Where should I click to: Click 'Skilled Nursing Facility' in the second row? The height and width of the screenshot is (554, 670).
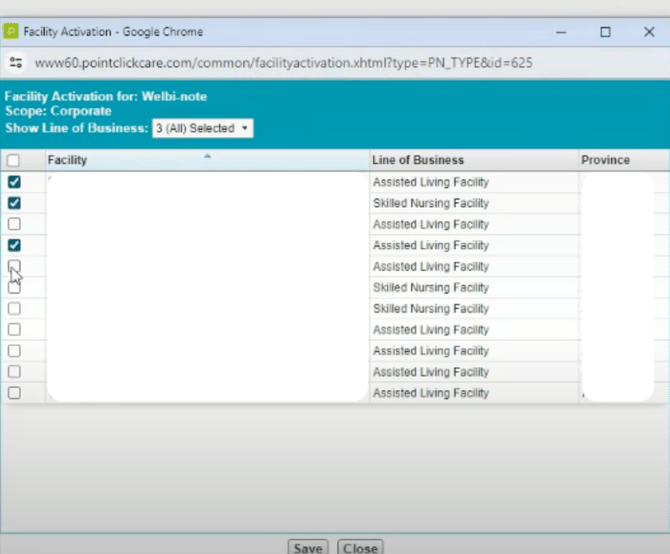[431, 203]
